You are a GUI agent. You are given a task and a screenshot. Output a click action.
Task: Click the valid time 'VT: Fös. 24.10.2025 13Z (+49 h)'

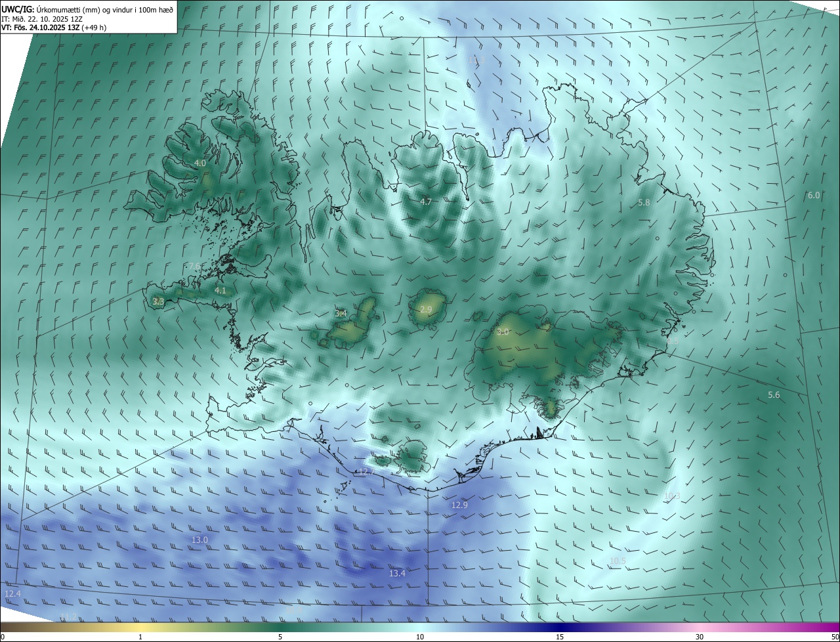coord(54,28)
